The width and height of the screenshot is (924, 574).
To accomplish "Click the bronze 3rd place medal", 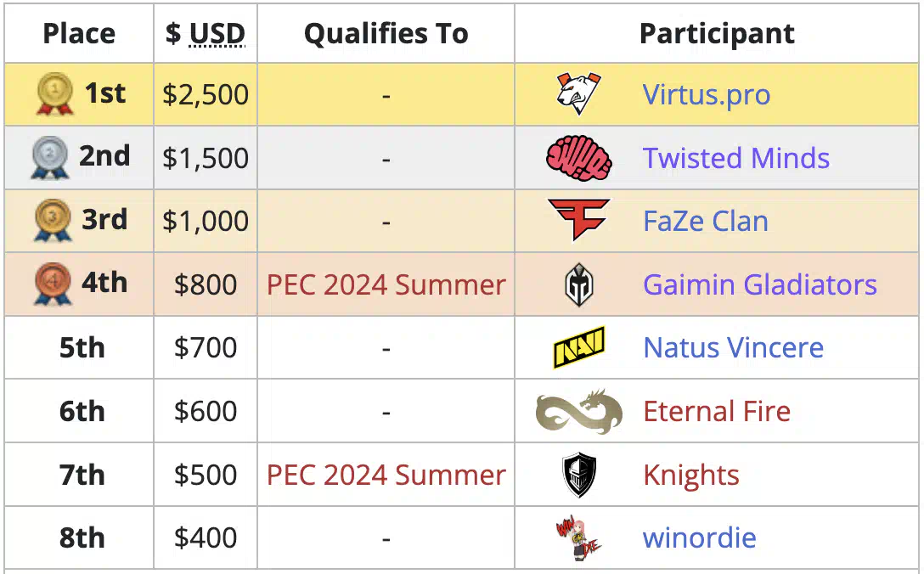I will 53,221.
